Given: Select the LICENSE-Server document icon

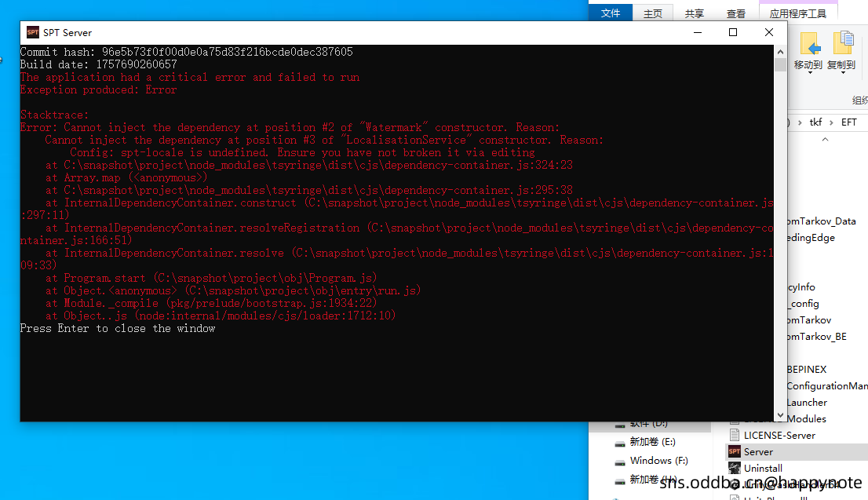Looking at the screenshot, I should point(735,435).
